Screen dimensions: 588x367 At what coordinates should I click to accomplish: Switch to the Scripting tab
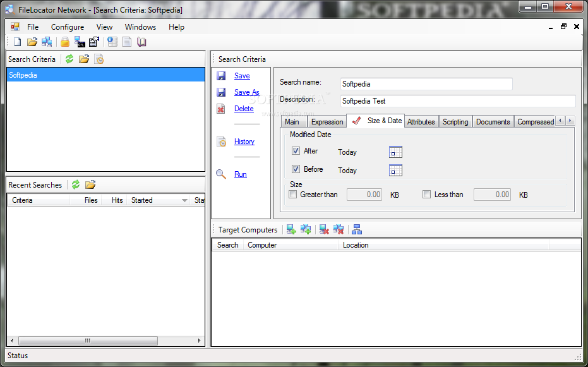[x=455, y=122]
